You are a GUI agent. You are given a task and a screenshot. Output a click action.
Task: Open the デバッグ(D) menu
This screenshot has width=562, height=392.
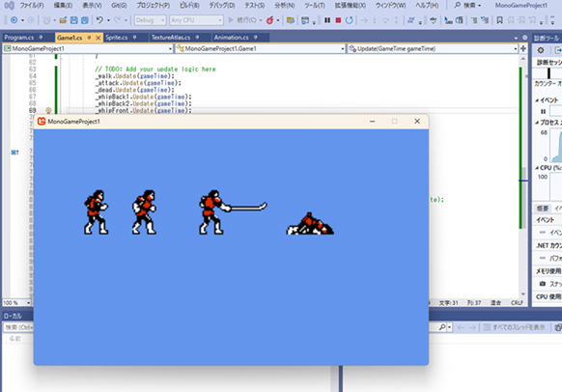pyautogui.click(x=222, y=5)
